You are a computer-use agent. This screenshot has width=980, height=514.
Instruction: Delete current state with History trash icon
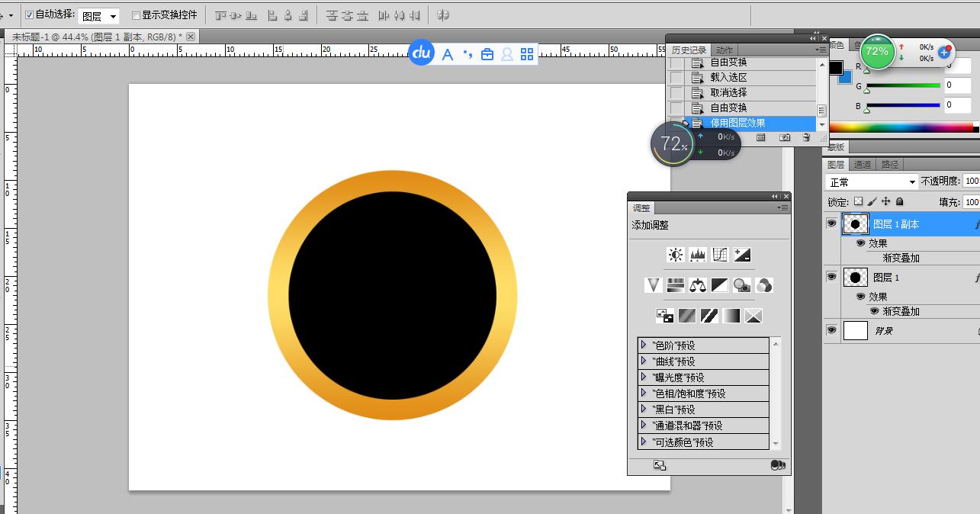(x=806, y=137)
